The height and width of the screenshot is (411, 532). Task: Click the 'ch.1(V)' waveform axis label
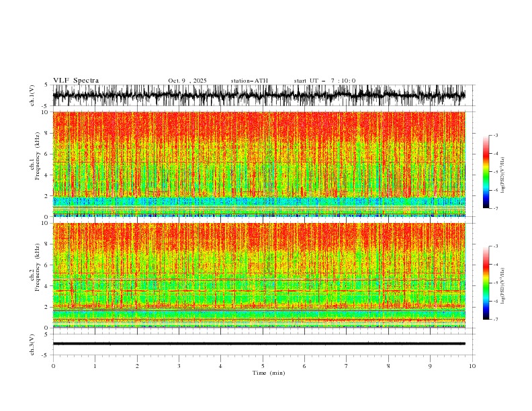click(x=32, y=95)
